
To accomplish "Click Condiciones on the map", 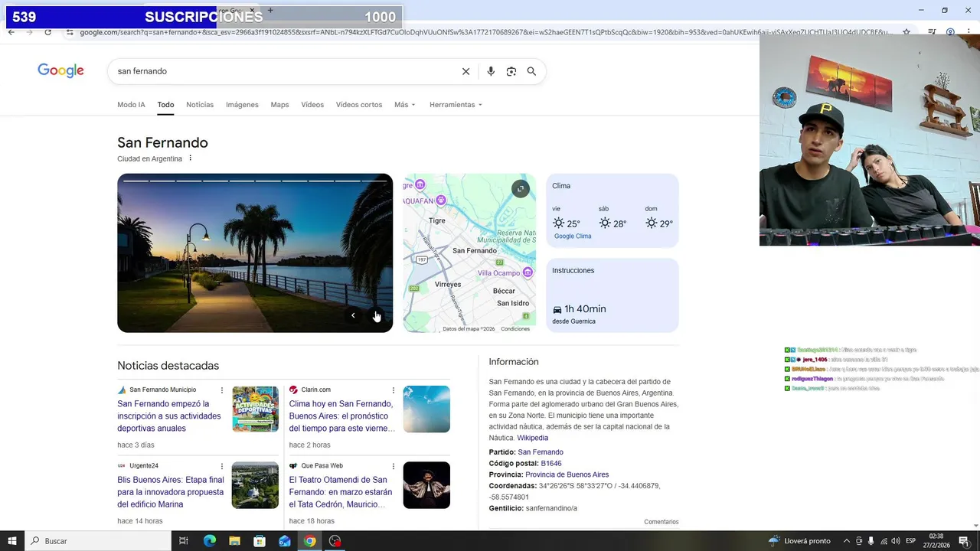I will pos(515,329).
